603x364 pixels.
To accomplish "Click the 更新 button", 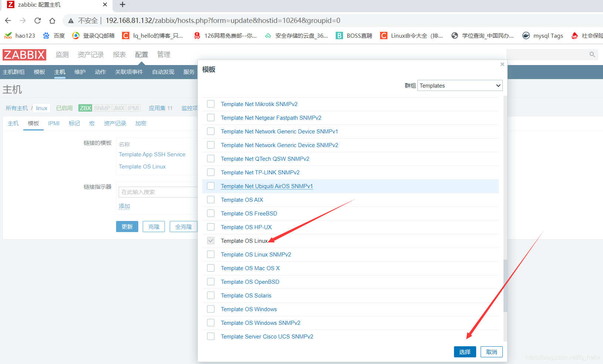I will (x=127, y=227).
